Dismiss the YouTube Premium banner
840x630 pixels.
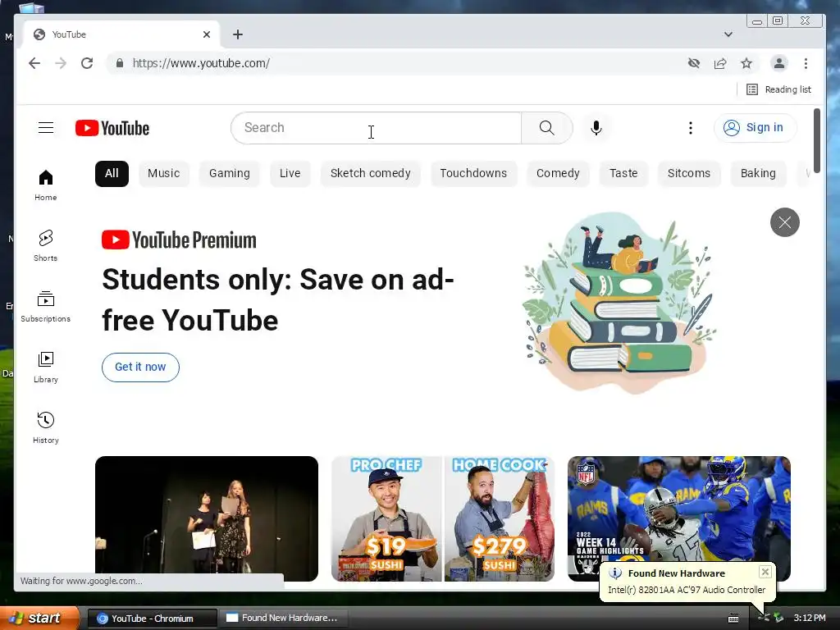coord(785,222)
